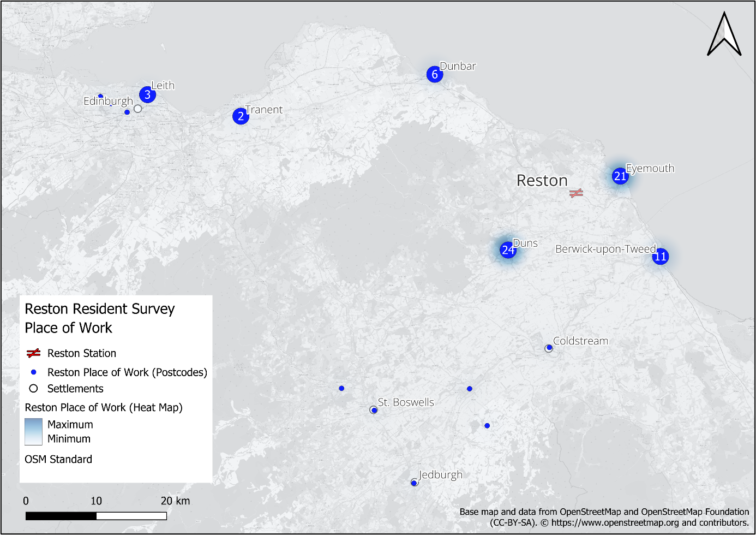Click the Jedburgh map label
The height and width of the screenshot is (535, 756).
[x=440, y=475]
